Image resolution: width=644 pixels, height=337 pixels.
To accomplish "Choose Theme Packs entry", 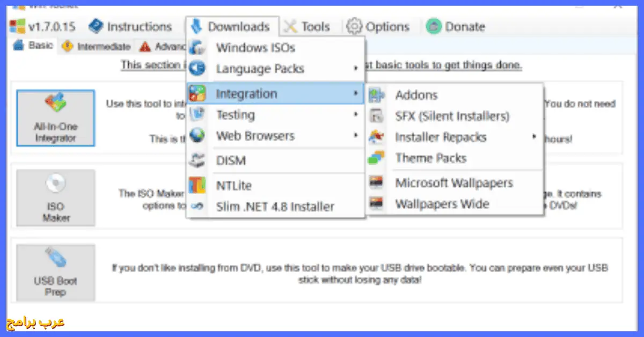I will 455,158.
